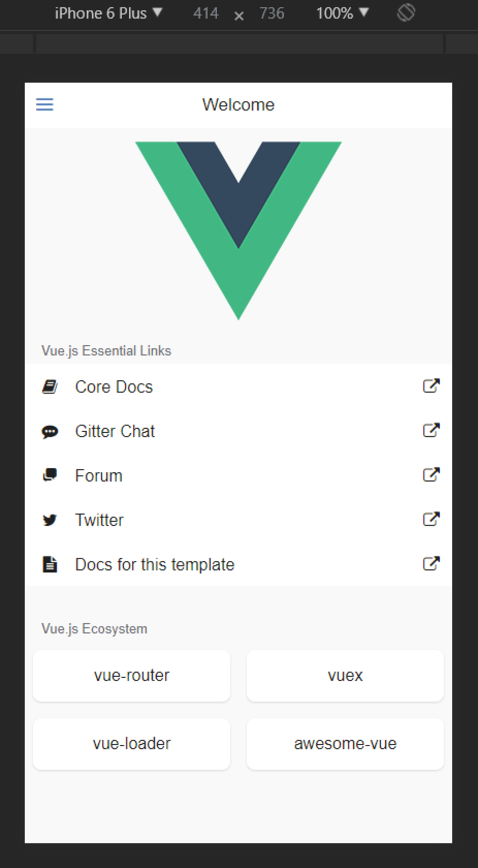Open the iPhone 6 Plus device dropdown
Viewport: 478px width, 868px height.
tap(108, 13)
